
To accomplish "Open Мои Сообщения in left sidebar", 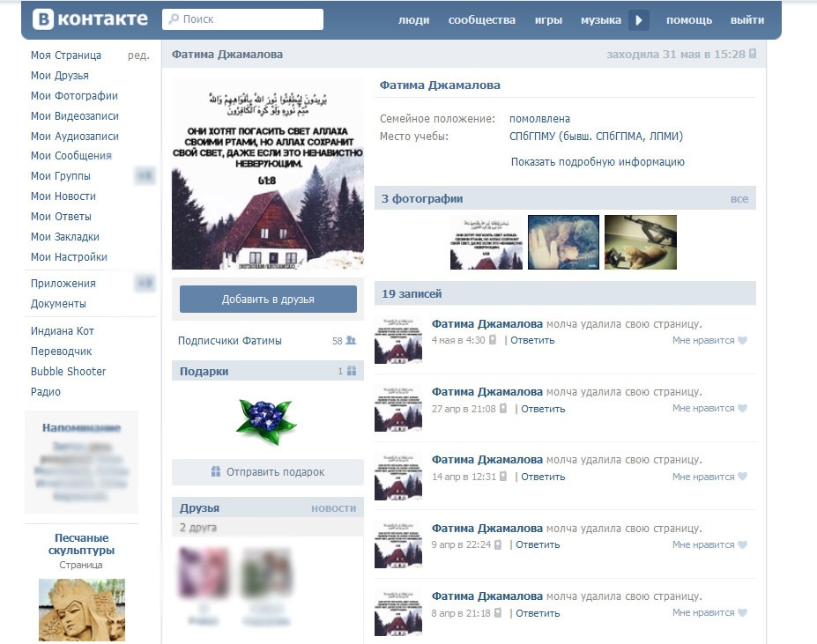I will coord(71,156).
